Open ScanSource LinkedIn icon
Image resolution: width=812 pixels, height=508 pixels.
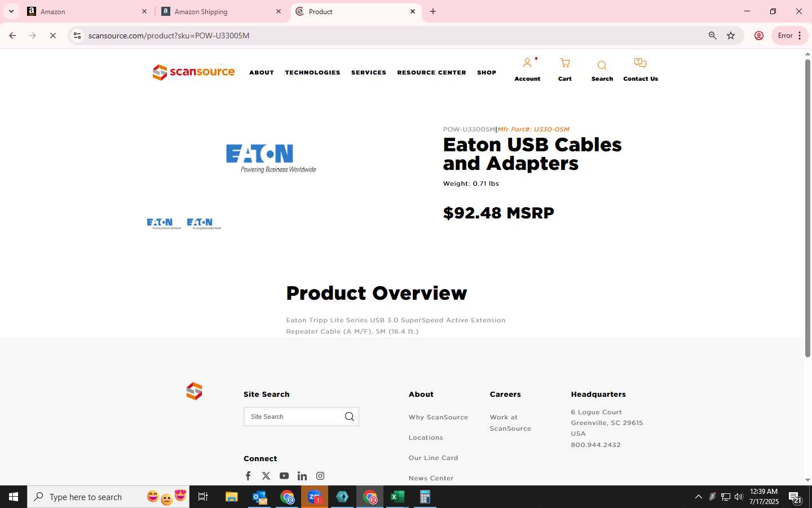302,476
